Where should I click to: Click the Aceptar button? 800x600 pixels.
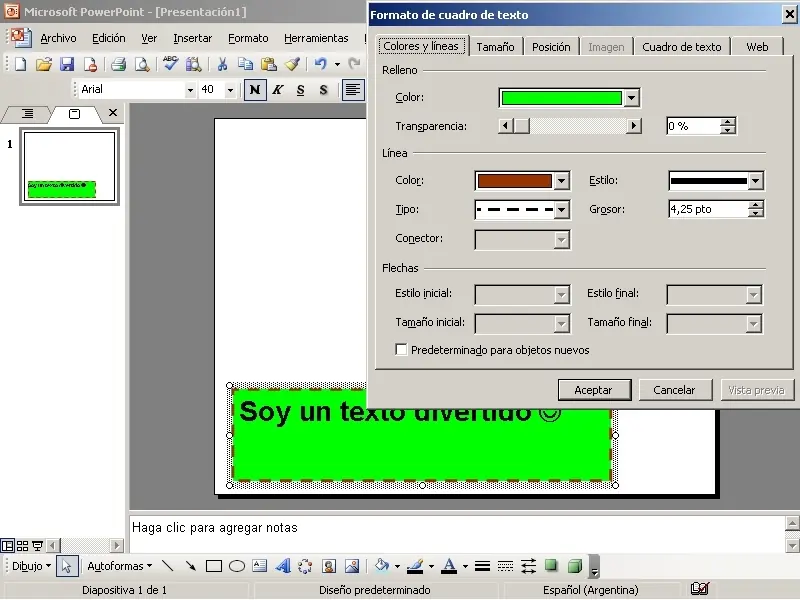coord(594,390)
